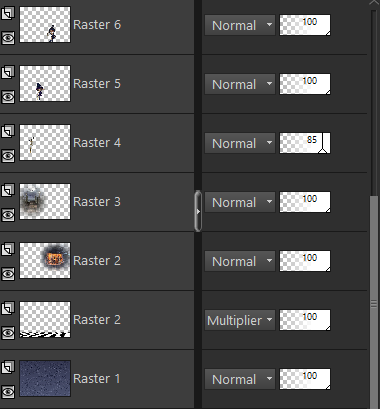Click the layer type icon of Raster 3
Viewport: 380px width, 409px height.
click(x=8, y=190)
